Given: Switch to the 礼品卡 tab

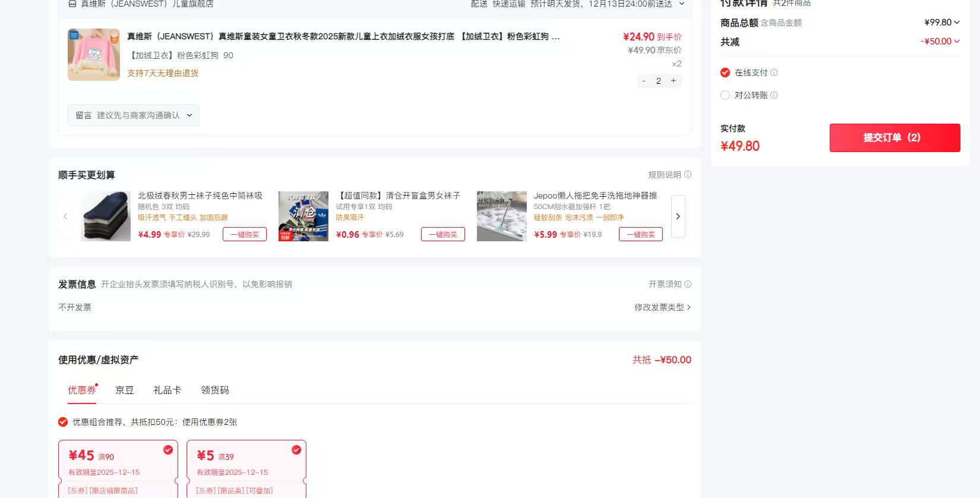Looking at the screenshot, I should (167, 390).
